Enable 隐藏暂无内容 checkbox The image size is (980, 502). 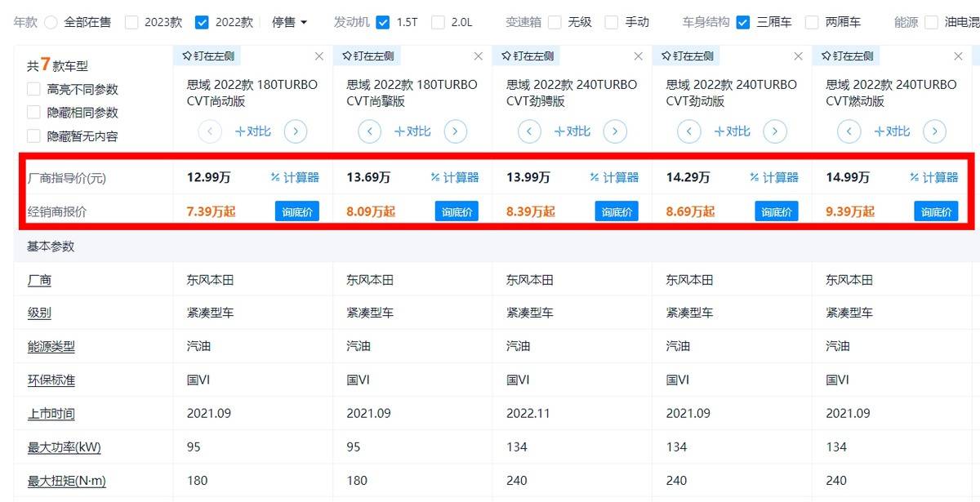tap(33, 136)
